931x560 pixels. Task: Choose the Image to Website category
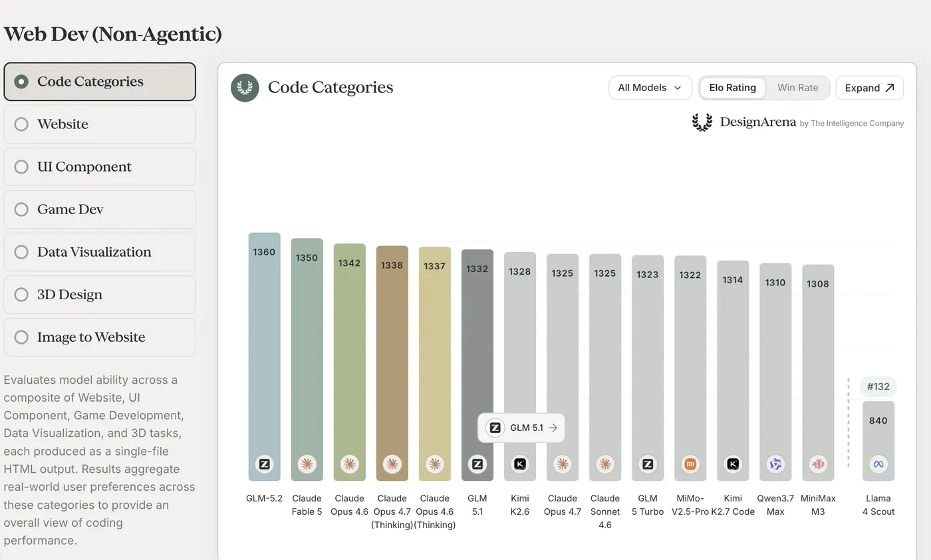(100, 337)
